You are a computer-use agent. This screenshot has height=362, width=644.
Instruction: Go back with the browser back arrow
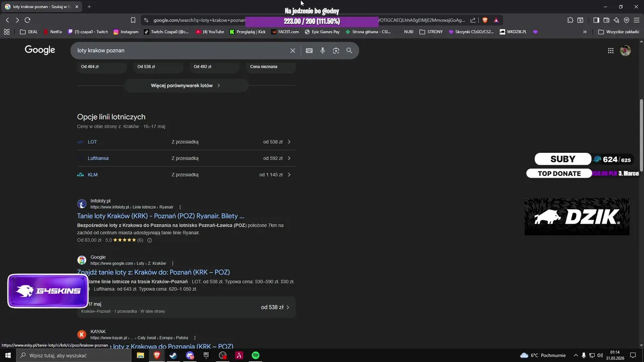point(7,20)
